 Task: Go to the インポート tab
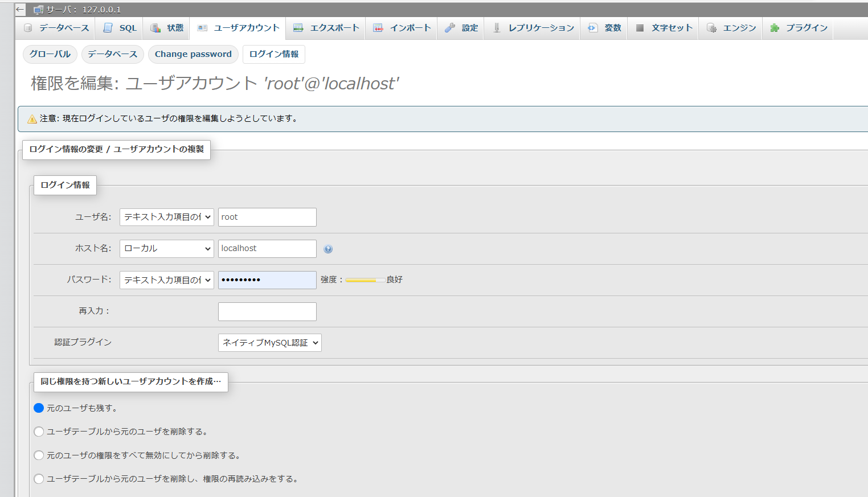pos(402,28)
